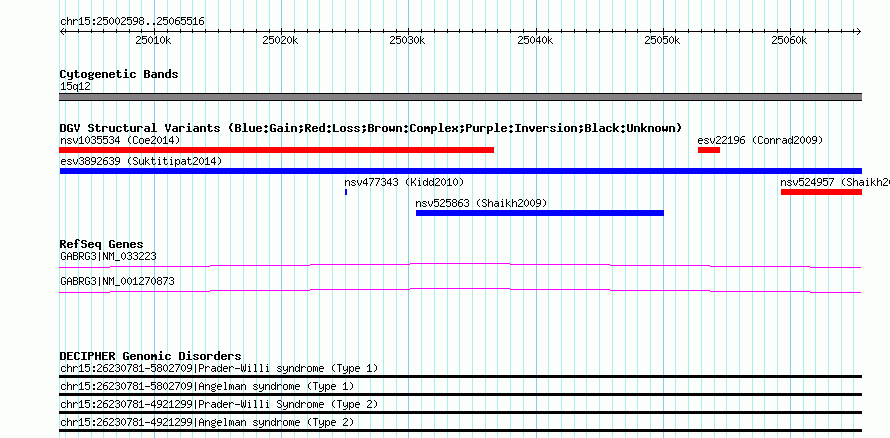
Task: Click the ruler's left end arrow
Action: (62, 32)
